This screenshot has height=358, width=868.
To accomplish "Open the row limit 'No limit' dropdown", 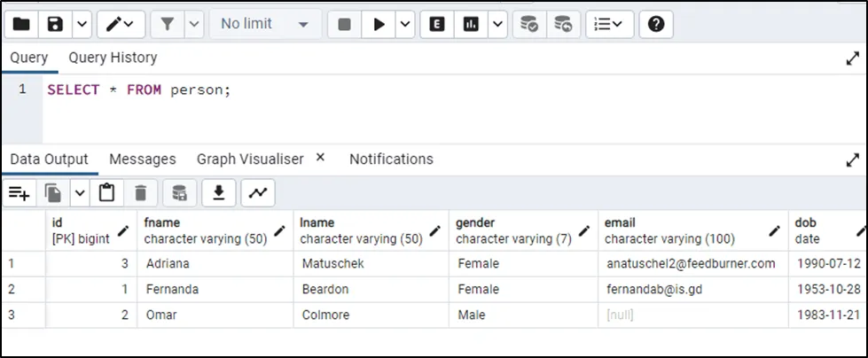I will (265, 24).
